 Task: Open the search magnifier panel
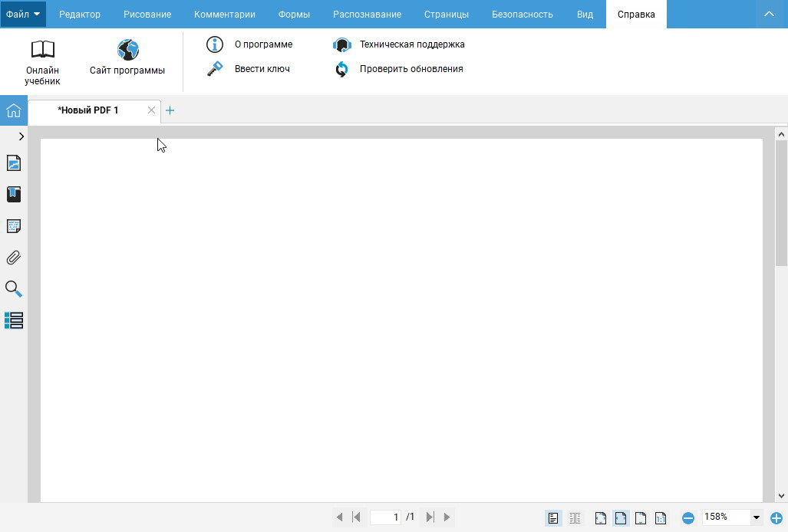[14, 289]
